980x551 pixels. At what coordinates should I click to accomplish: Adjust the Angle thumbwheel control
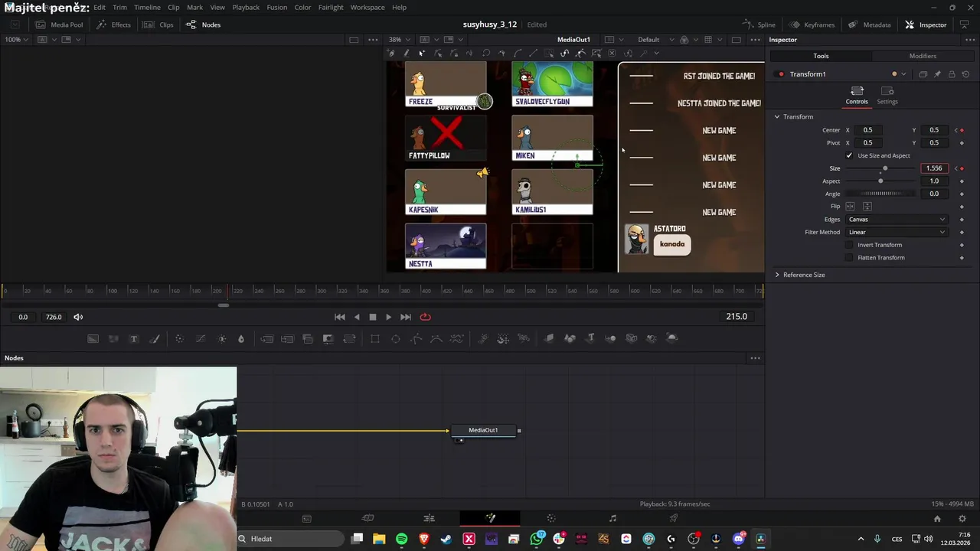[882, 194]
